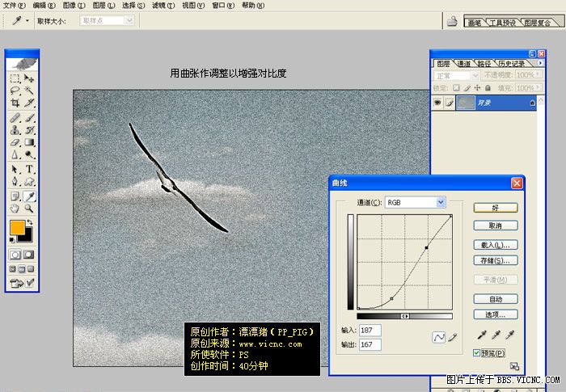This screenshot has height=392, width=566.
Task: Switch to full screen mode with menu bar
Action: point(22,269)
